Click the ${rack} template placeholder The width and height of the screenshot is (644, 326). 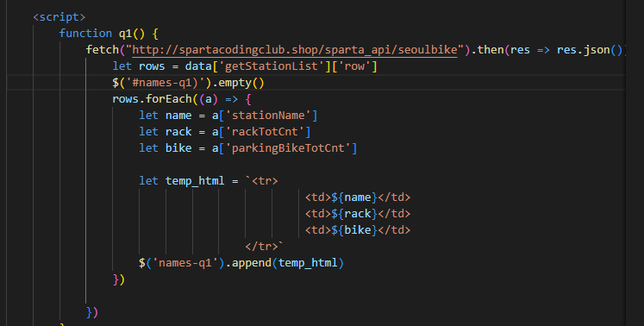354,214
